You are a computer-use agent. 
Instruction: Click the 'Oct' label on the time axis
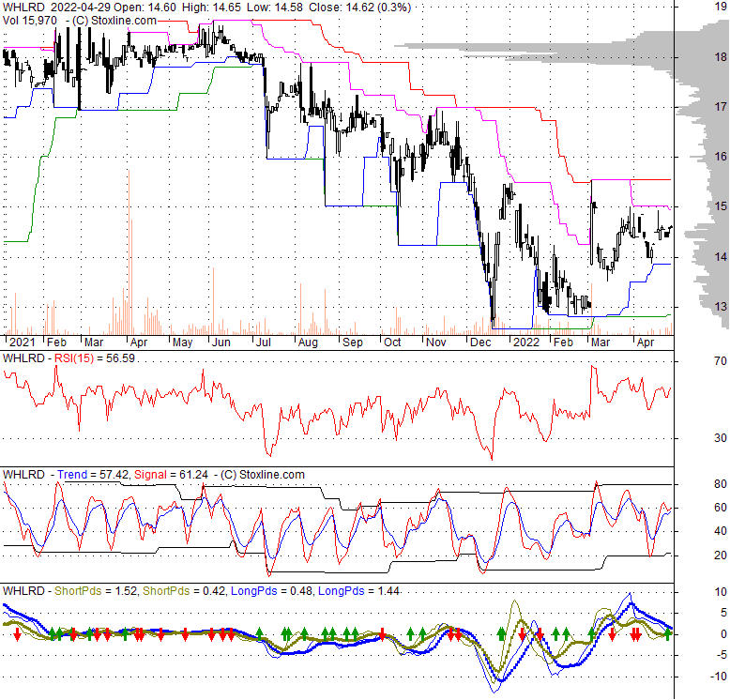coord(392,342)
